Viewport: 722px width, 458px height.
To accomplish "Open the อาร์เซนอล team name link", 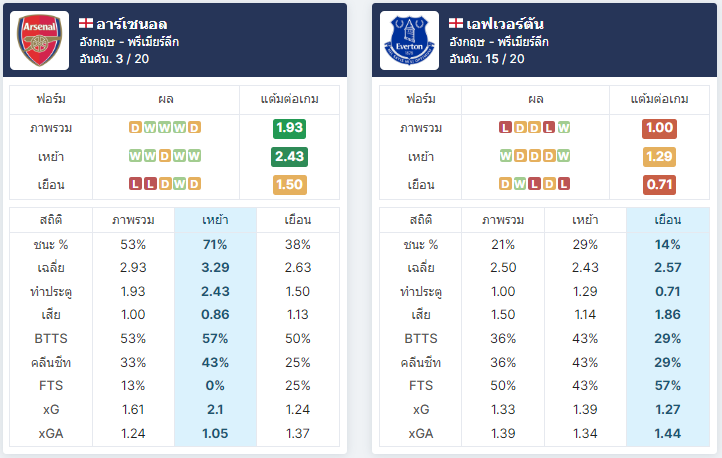I will [132, 24].
